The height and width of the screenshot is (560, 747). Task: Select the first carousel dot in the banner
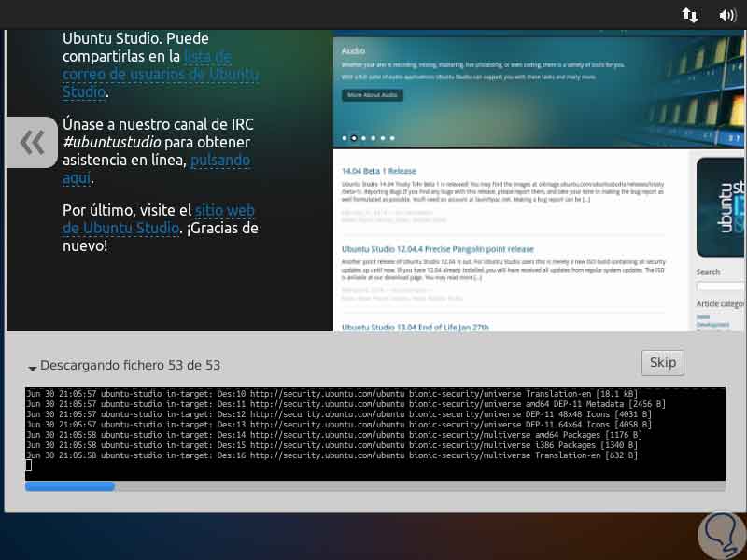pos(345,138)
